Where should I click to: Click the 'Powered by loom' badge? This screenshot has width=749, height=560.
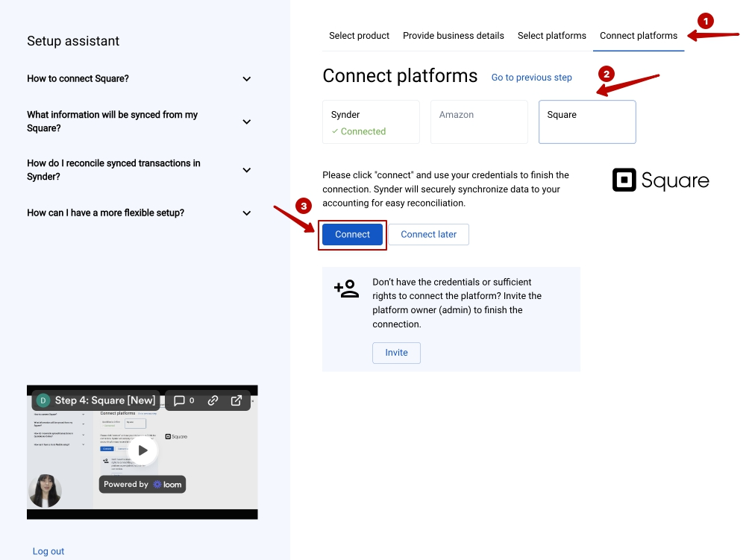(142, 485)
